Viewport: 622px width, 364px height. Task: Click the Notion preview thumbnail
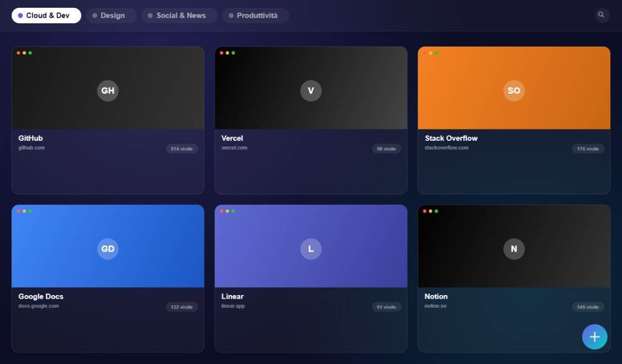(x=514, y=246)
